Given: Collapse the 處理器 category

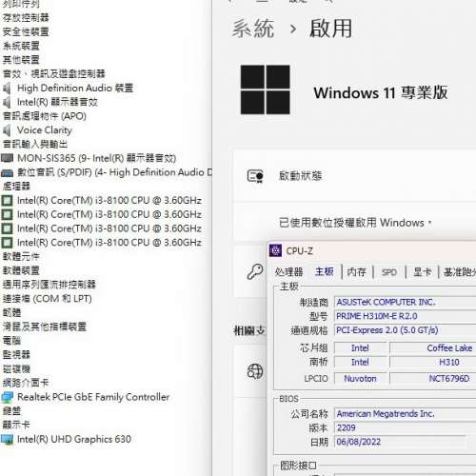Looking at the screenshot, I should tap(16, 186).
